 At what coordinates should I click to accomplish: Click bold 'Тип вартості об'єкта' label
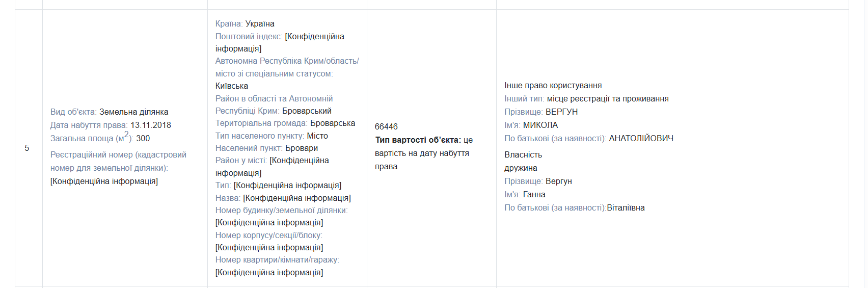(x=418, y=140)
